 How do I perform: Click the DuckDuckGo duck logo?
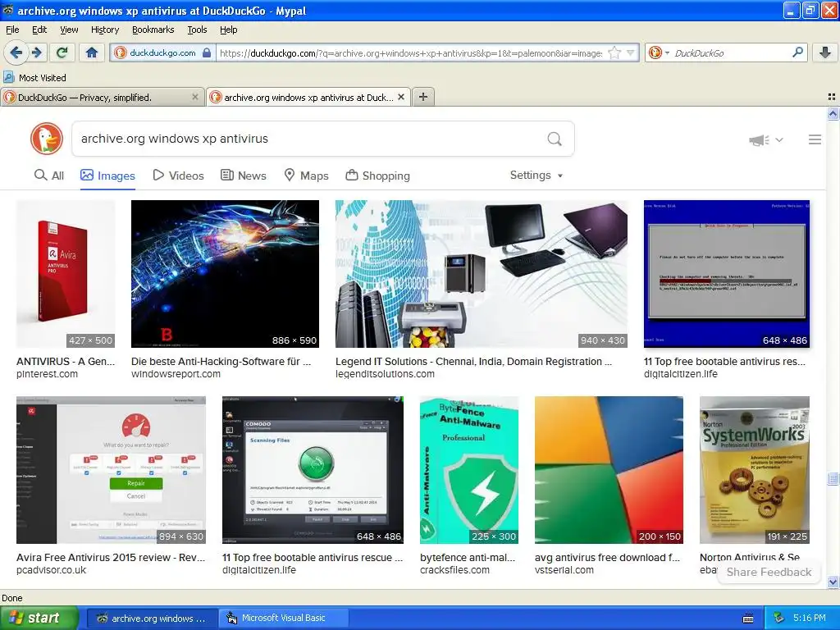47,139
